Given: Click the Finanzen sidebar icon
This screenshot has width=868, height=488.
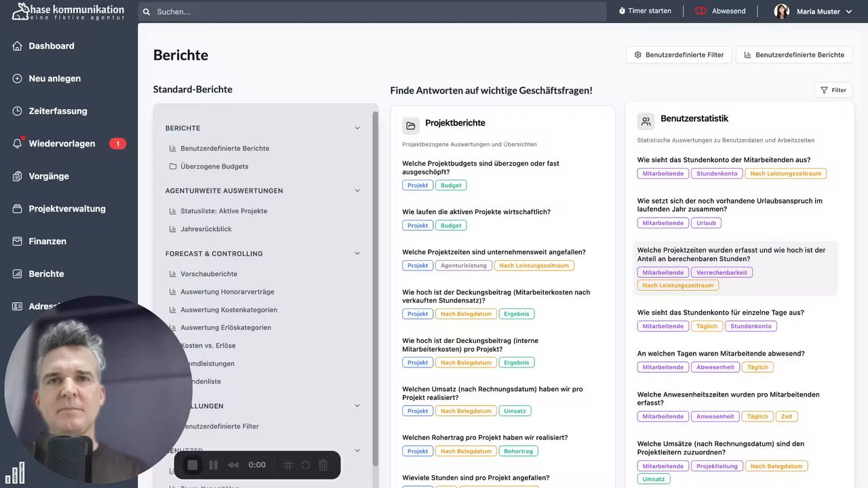Looking at the screenshot, I should click(x=18, y=241).
